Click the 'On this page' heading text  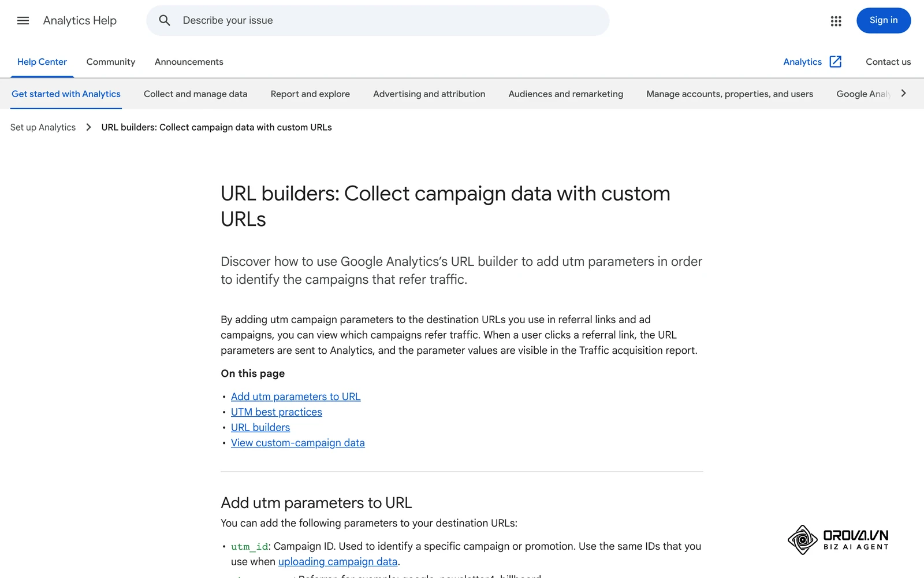click(x=252, y=373)
